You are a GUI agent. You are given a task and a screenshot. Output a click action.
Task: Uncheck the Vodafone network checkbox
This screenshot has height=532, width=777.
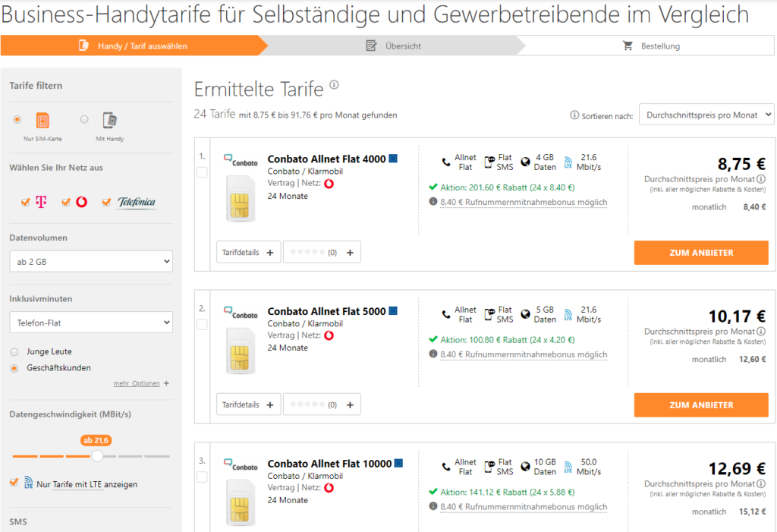click(x=65, y=202)
